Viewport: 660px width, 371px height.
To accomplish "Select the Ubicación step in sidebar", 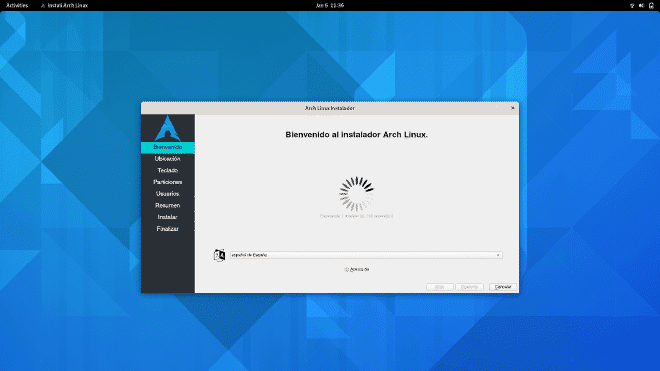I will point(168,159).
